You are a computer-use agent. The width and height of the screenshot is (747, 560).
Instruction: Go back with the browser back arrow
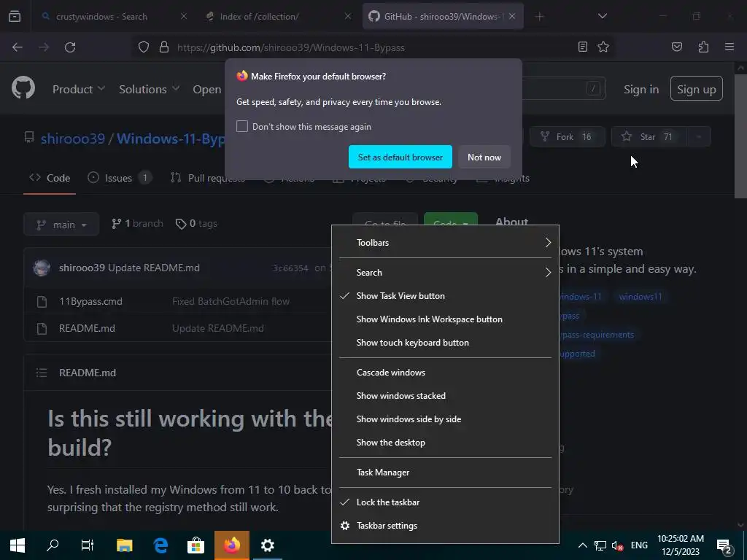tap(18, 47)
